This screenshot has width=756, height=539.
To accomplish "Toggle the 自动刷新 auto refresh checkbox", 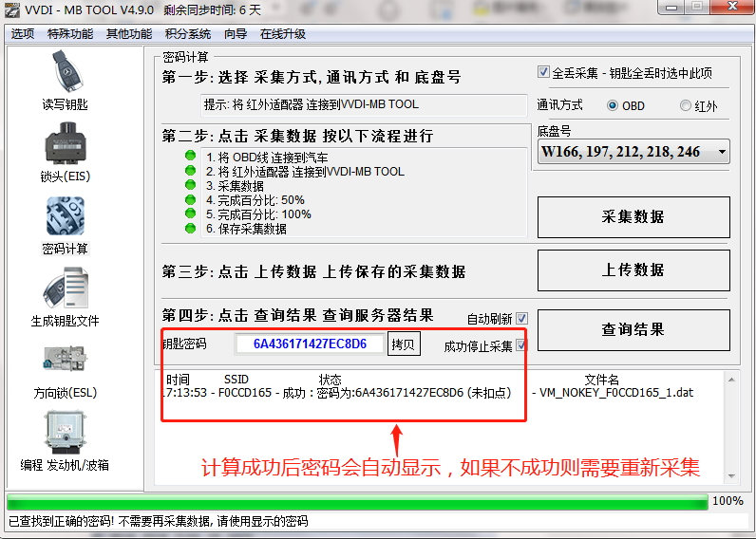I will [x=521, y=319].
